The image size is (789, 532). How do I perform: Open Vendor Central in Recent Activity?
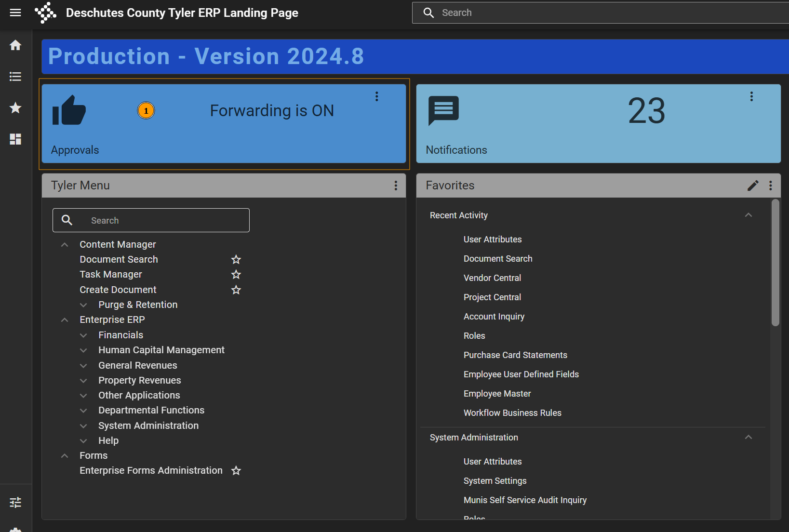pos(492,278)
